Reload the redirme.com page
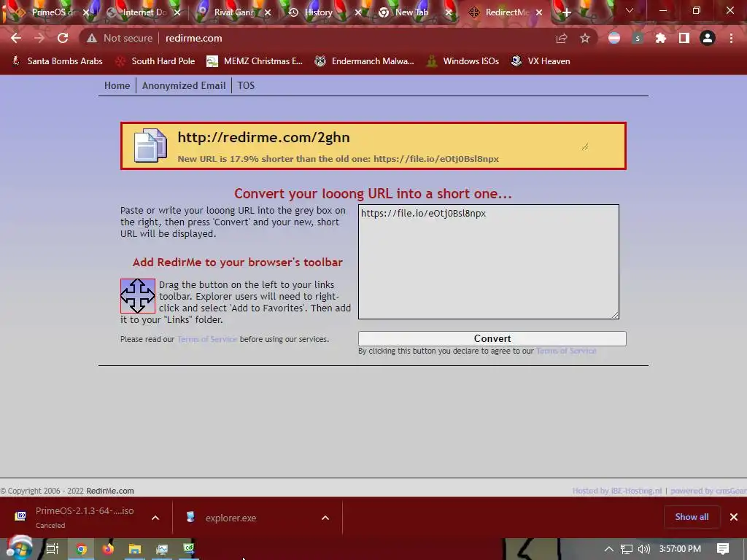747x560 pixels. [63, 38]
